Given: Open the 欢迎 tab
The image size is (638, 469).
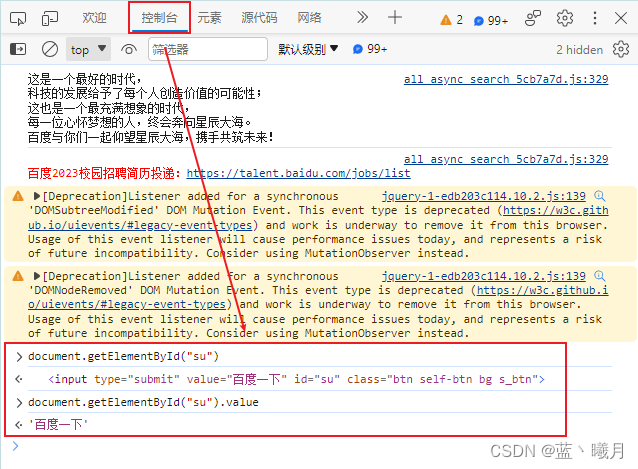Looking at the screenshot, I should tap(94, 18).
